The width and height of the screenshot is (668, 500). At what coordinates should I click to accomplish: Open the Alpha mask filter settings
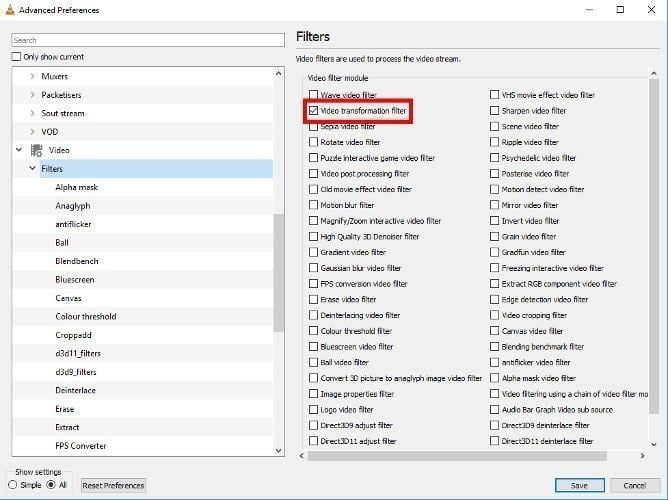coord(77,187)
